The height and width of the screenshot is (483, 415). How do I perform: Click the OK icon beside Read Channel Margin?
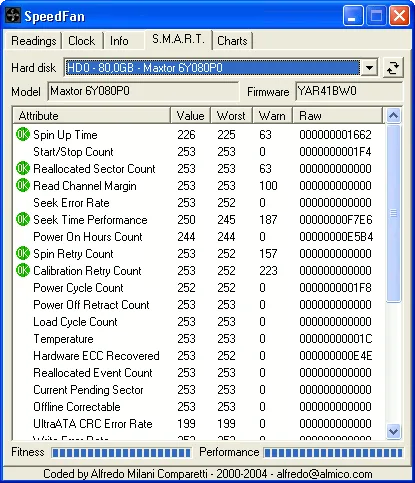(x=23, y=185)
